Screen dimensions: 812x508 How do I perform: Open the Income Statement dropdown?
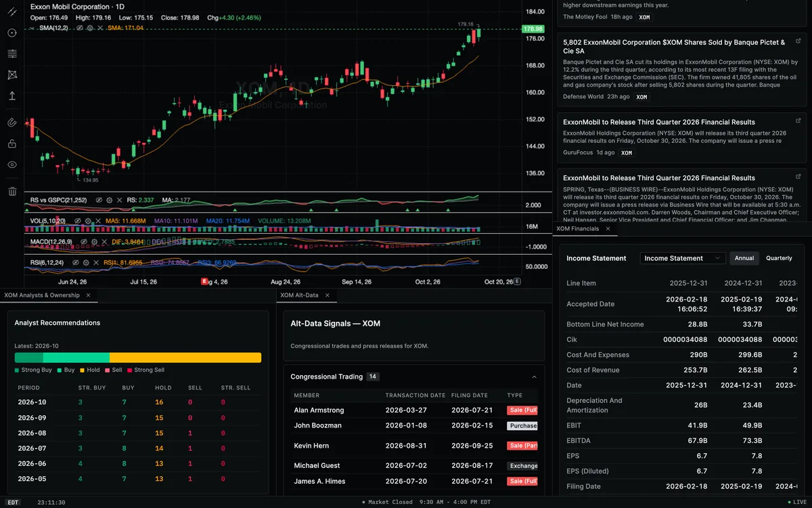(683, 258)
